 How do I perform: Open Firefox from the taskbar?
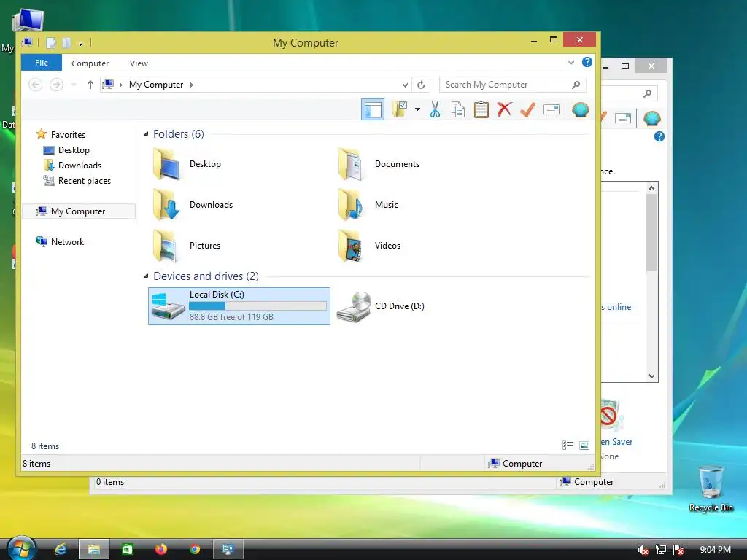[x=161, y=549]
